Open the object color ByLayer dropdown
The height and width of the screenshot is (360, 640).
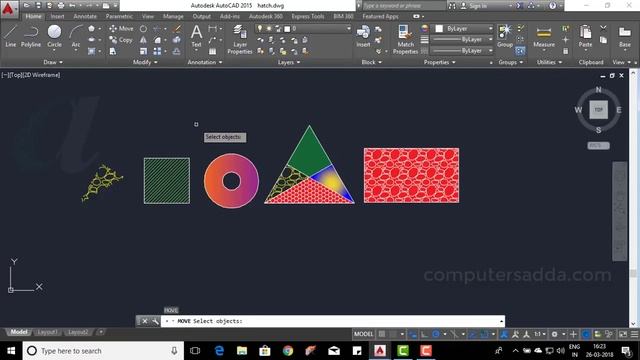(x=464, y=29)
